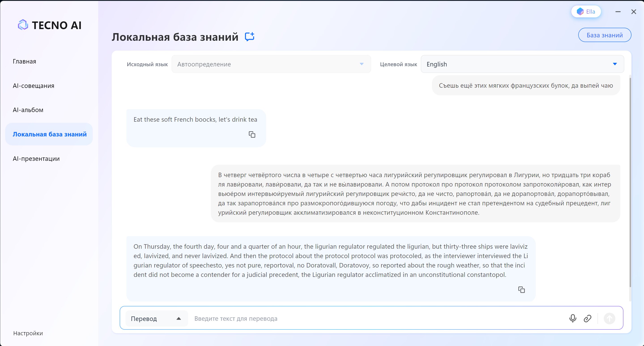
Task: Open Настройки at the sidebar bottom
Action: [28, 333]
